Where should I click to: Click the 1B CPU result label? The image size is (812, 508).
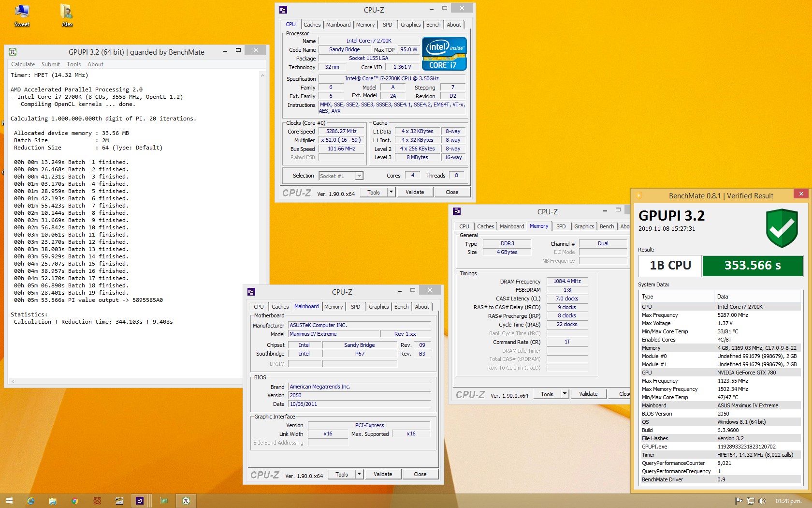[x=670, y=266]
